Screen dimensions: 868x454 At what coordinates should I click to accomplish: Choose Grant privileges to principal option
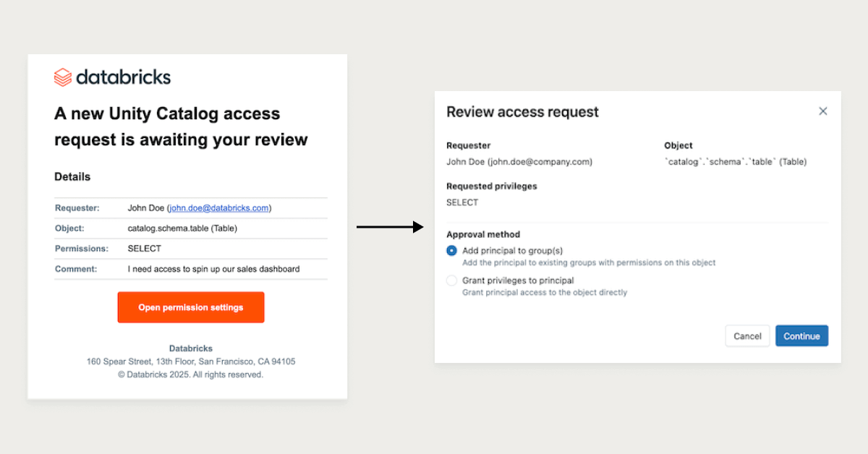tap(452, 280)
